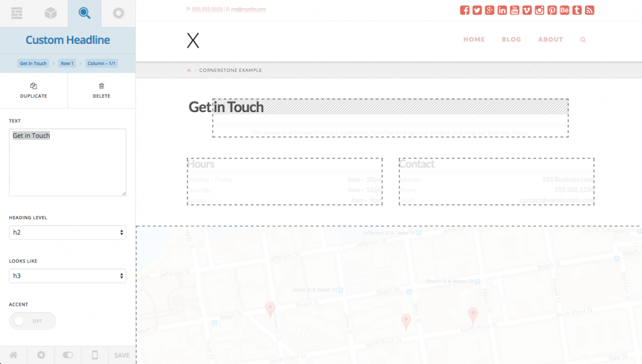
Task: Open the mobile device preview icon
Action: 95,355
